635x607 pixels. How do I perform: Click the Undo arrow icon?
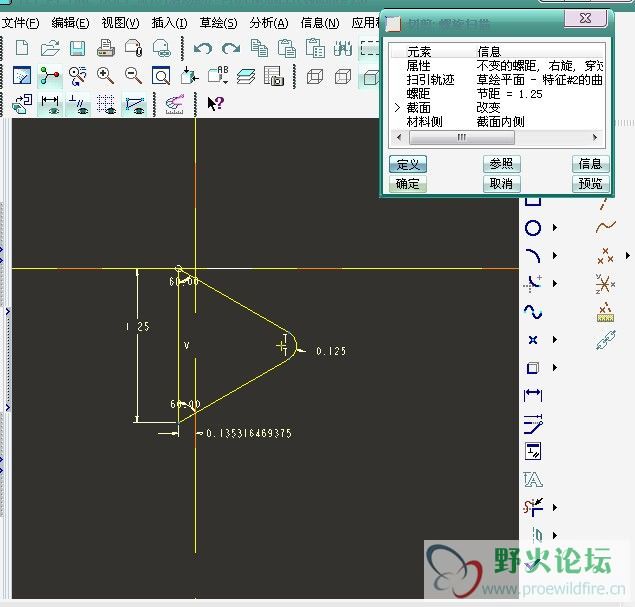tap(203, 49)
